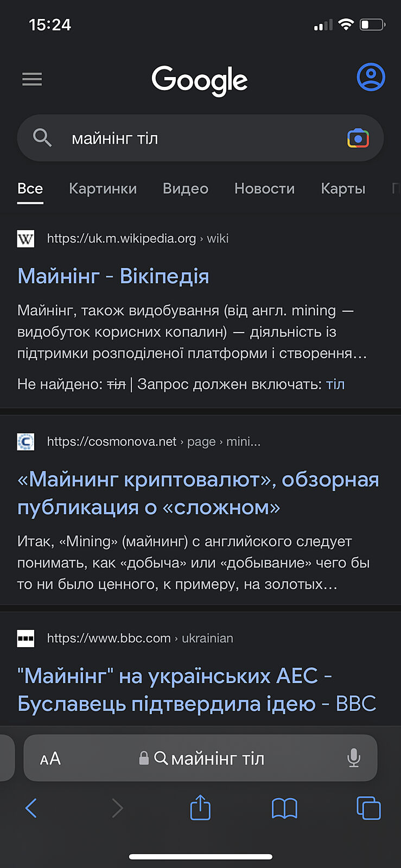The image size is (401, 868).
Task: Open Safari bookmarks
Action: pyautogui.click(x=284, y=808)
